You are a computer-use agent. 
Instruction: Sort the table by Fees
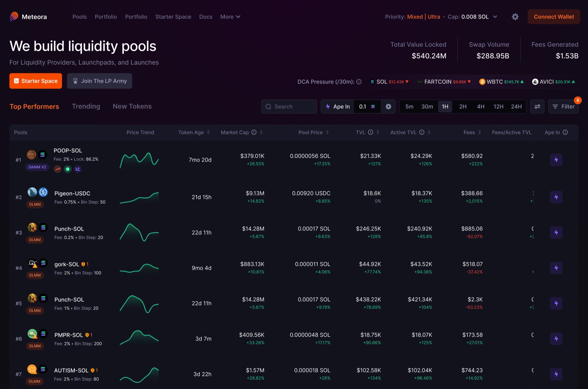472,132
